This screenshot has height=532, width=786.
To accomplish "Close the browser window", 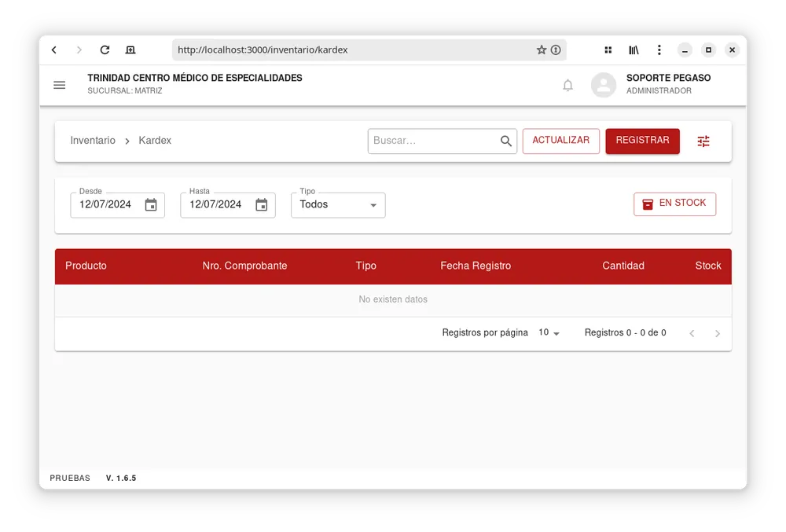I will pyautogui.click(x=732, y=50).
